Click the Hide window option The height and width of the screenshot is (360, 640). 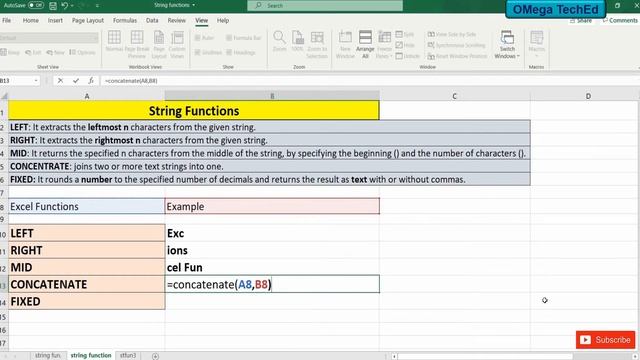point(405,45)
